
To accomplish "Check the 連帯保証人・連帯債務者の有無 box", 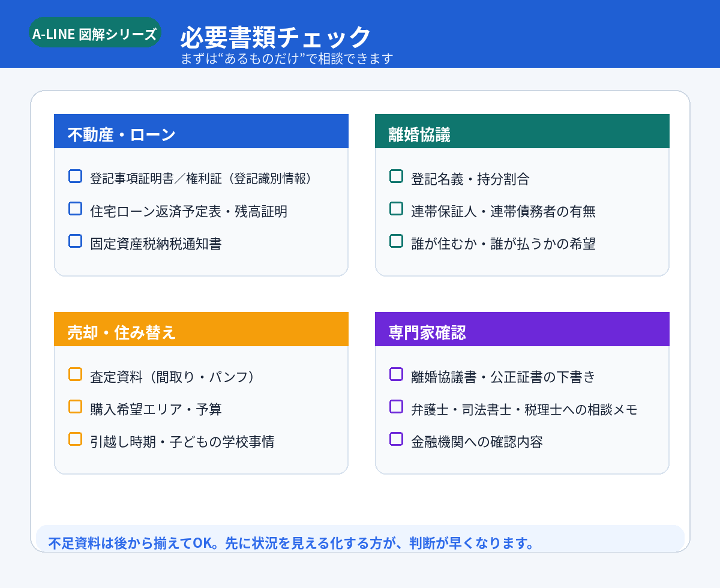I will (x=396, y=209).
